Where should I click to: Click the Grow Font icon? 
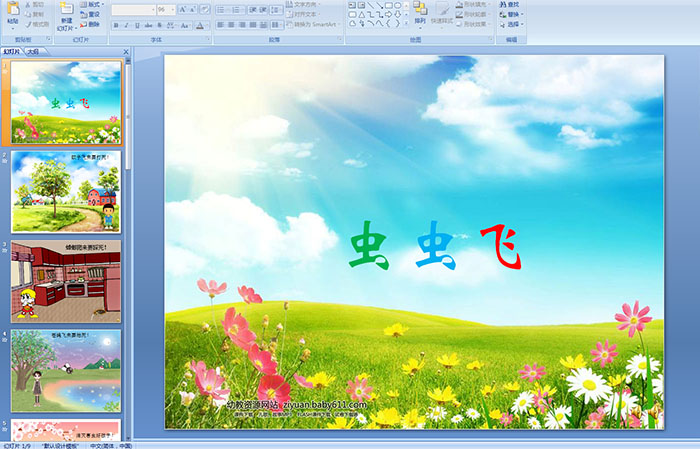[183, 9]
